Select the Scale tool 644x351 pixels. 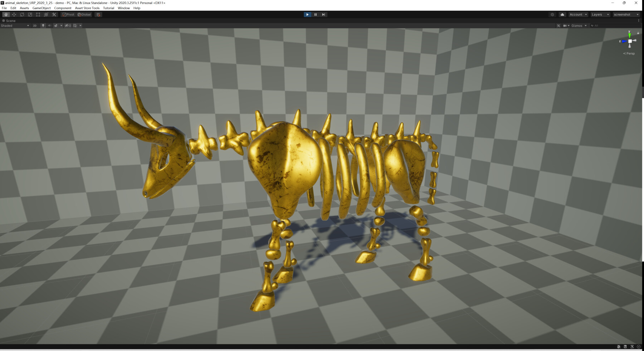point(30,14)
